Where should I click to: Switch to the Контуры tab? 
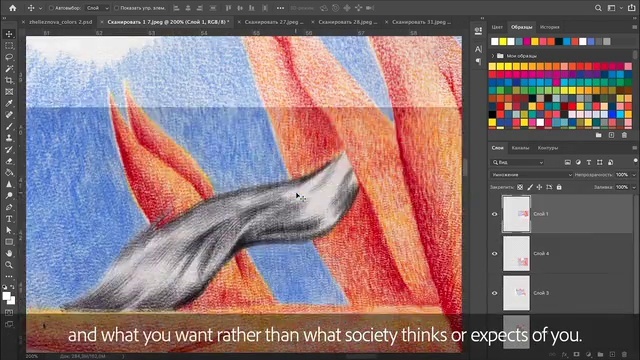point(548,148)
